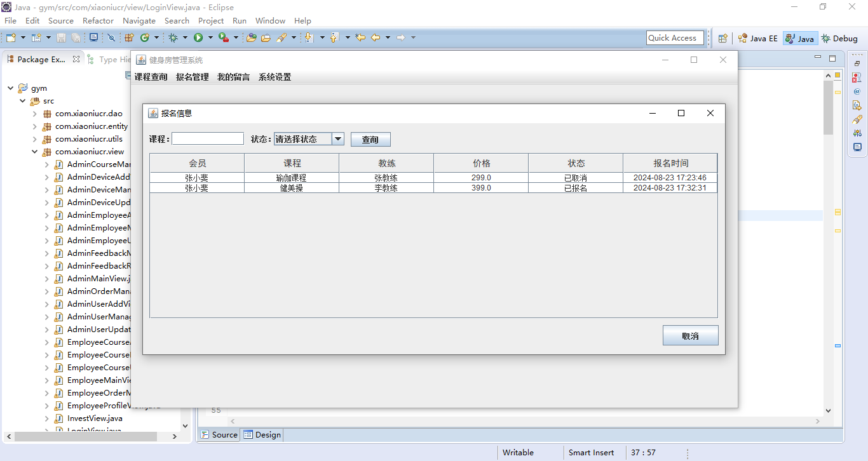Image resolution: width=868 pixels, height=461 pixels.
Task: Select the 瑜伽课程 table cell
Action: pos(292,178)
